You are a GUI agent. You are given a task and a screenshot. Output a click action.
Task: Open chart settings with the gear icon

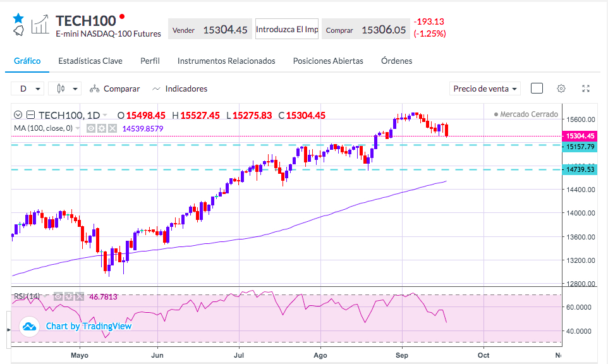(x=561, y=88)
